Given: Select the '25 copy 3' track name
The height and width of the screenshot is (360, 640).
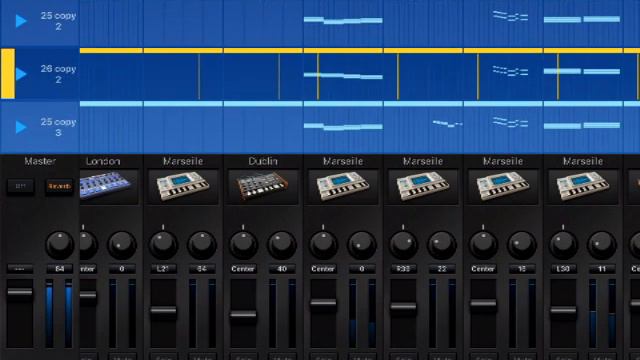Looking at the screenshot, I should click(x=58, y=127).
